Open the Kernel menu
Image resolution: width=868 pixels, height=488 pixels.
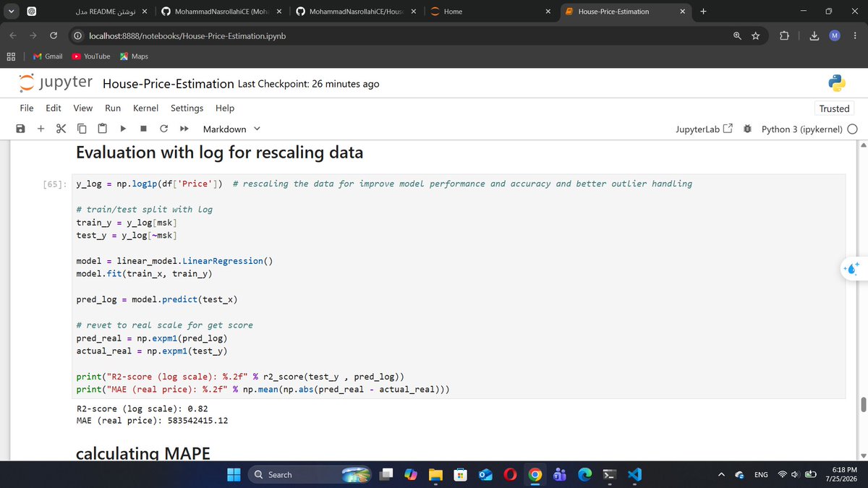click(145, 108)
